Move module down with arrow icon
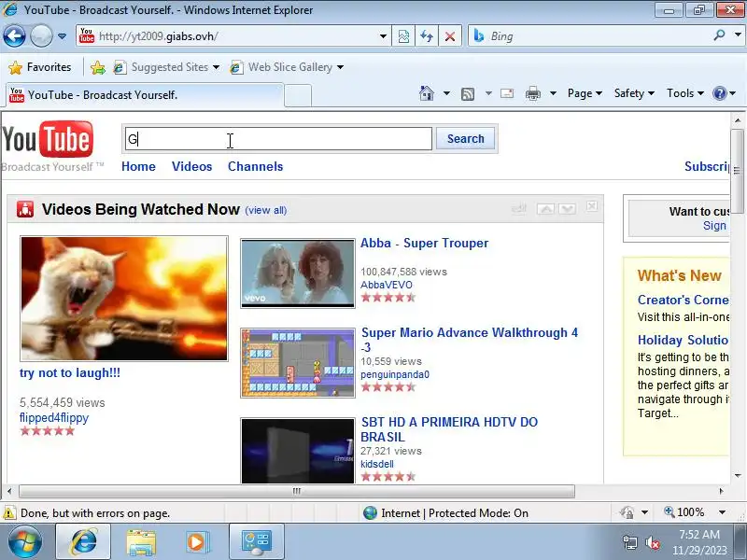Viewport: 747px width, 560px height. [x=568, y=208]
